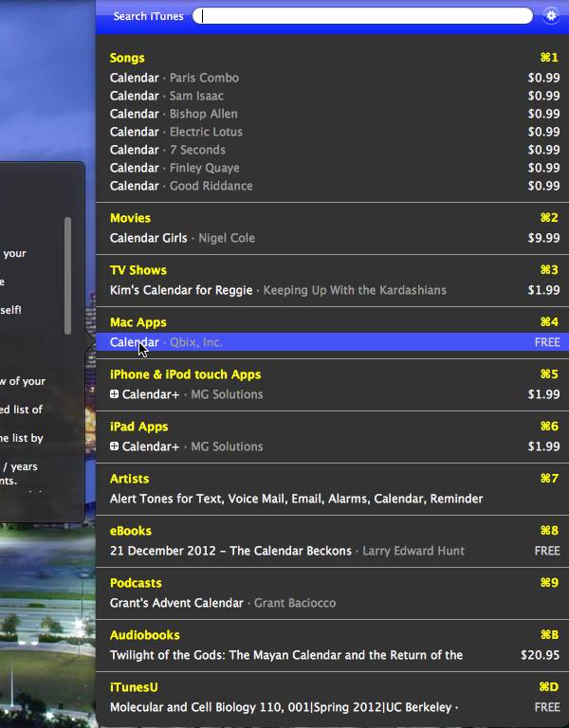Select song Calendar by Finley Quaye

[333, 168]
